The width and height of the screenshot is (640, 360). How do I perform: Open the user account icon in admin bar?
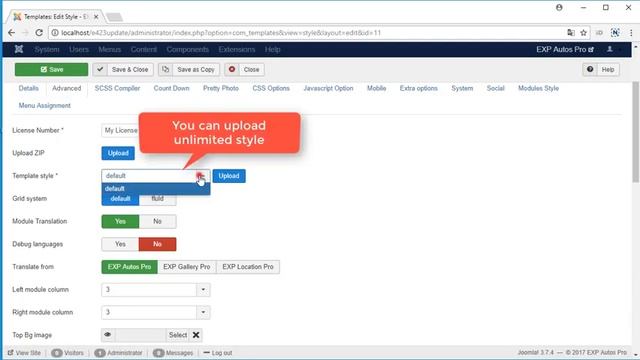[x=610, y=49]
